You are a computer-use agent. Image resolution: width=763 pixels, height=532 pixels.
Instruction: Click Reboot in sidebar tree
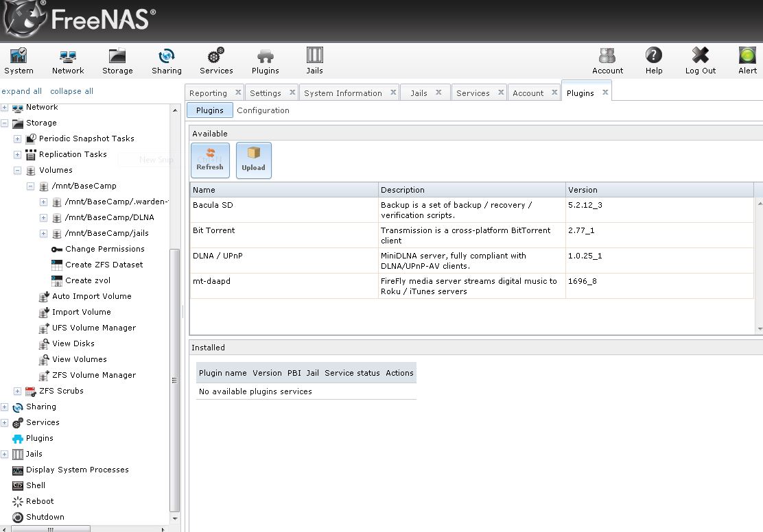[x=39, y=501]
